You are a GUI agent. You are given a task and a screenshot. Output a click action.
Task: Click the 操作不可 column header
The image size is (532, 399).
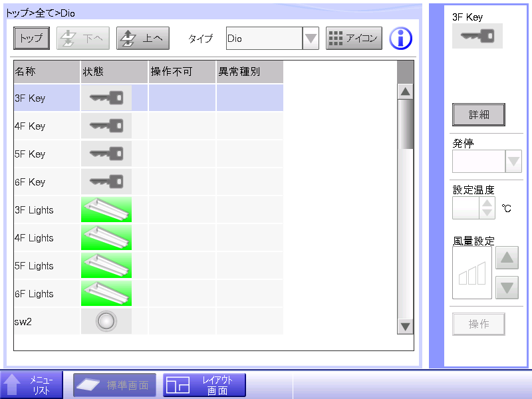182,72
